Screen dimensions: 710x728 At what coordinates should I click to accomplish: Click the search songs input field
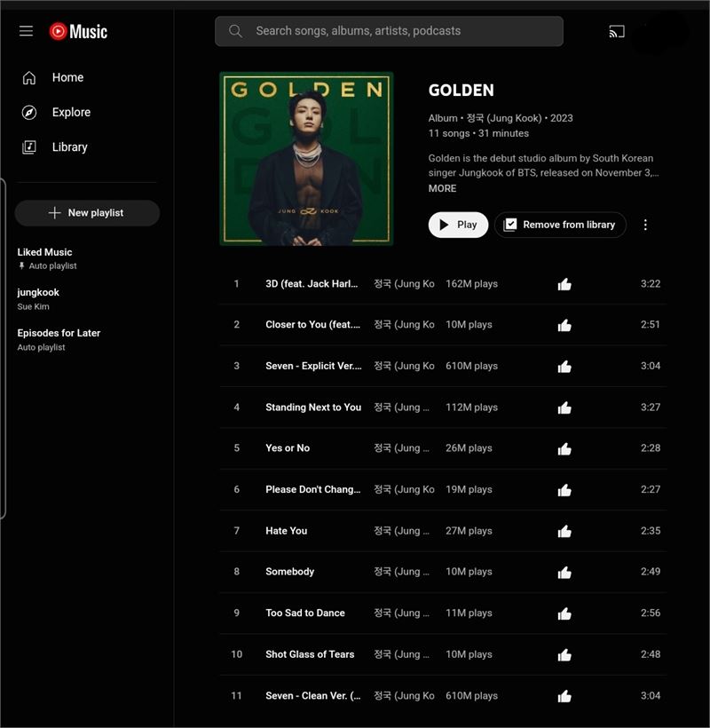[x=389, y=31]
